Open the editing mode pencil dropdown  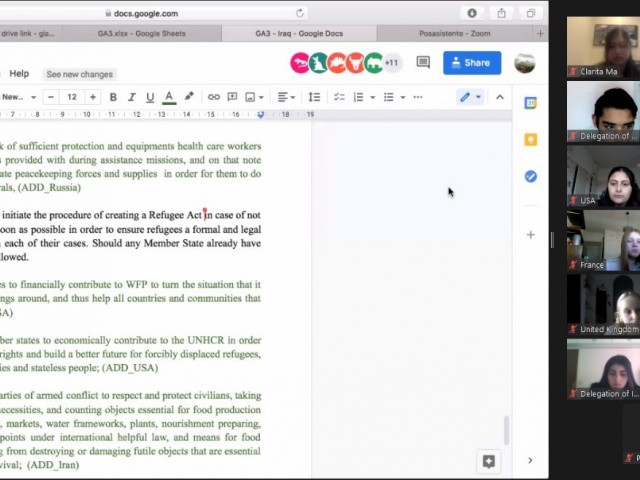click(x=470, y=97)
